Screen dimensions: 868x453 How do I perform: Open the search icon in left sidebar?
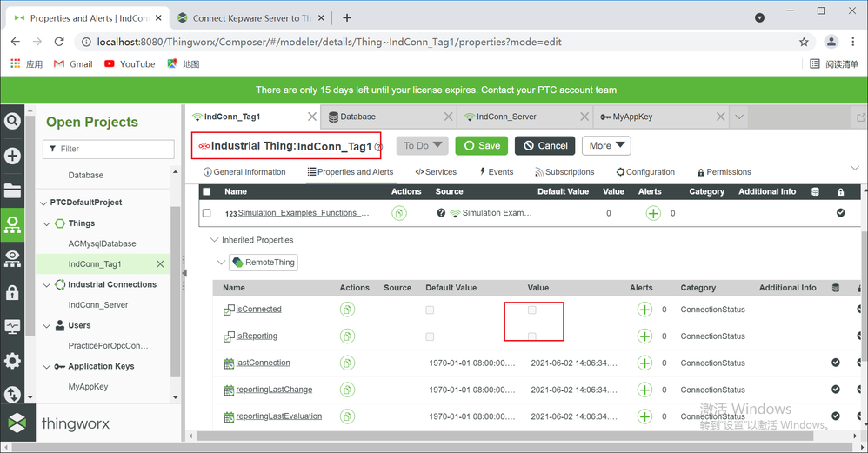(x=12, y=121)
